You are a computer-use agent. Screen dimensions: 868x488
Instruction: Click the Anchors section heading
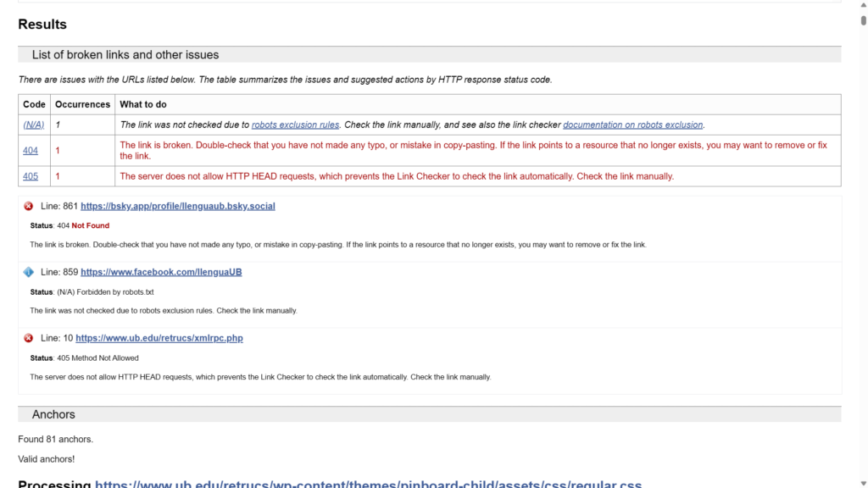[x=53, y=414]
